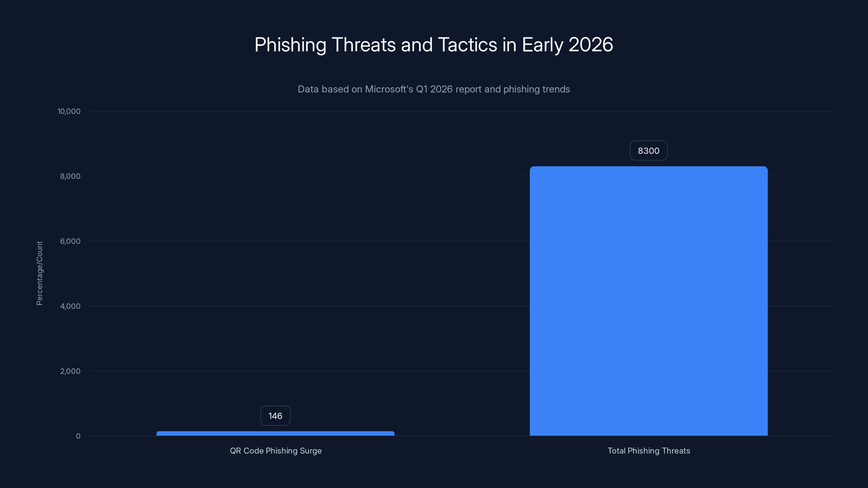Click the 0 y-axis tick label

click(x=78, y=436)
